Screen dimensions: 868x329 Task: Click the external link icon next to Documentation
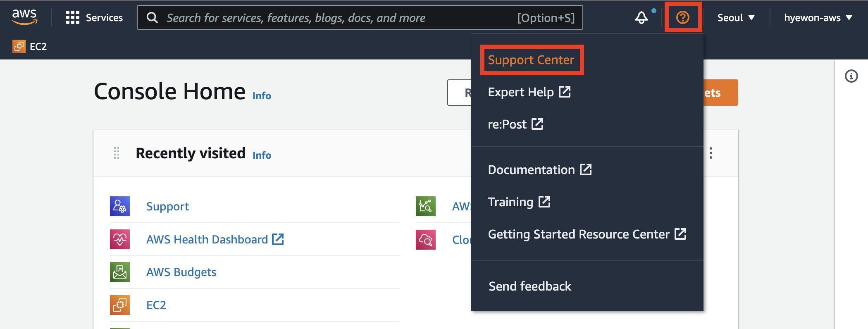586,169
